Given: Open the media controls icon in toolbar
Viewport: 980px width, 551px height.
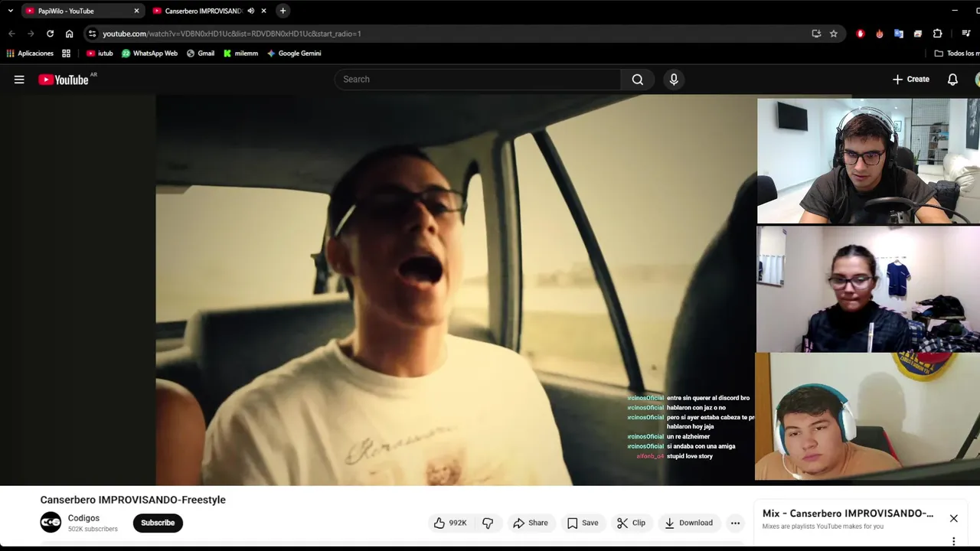Looking at the screenshot, I should (x=966, y=34).
